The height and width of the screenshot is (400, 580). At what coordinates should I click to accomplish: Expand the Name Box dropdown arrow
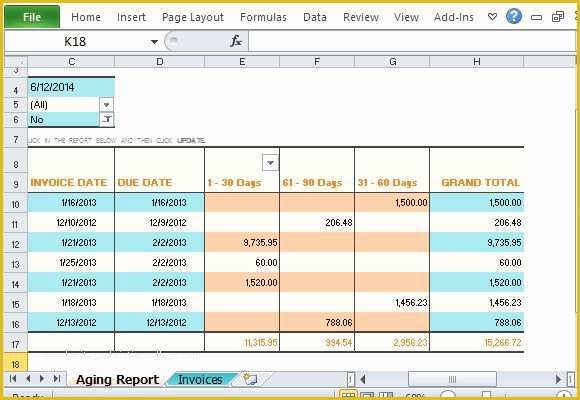click(x=154, y=42)
